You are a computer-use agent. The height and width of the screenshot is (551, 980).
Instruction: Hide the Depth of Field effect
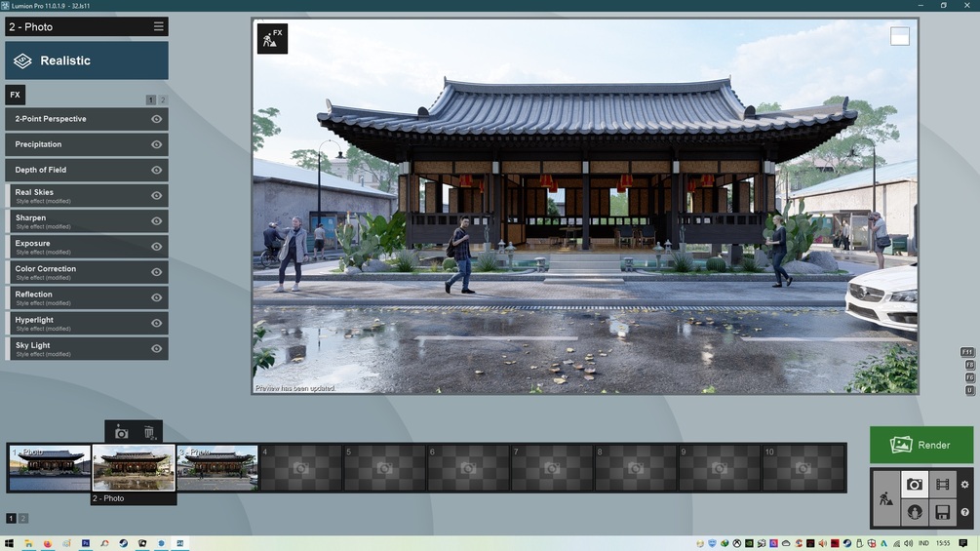(156, 170)
